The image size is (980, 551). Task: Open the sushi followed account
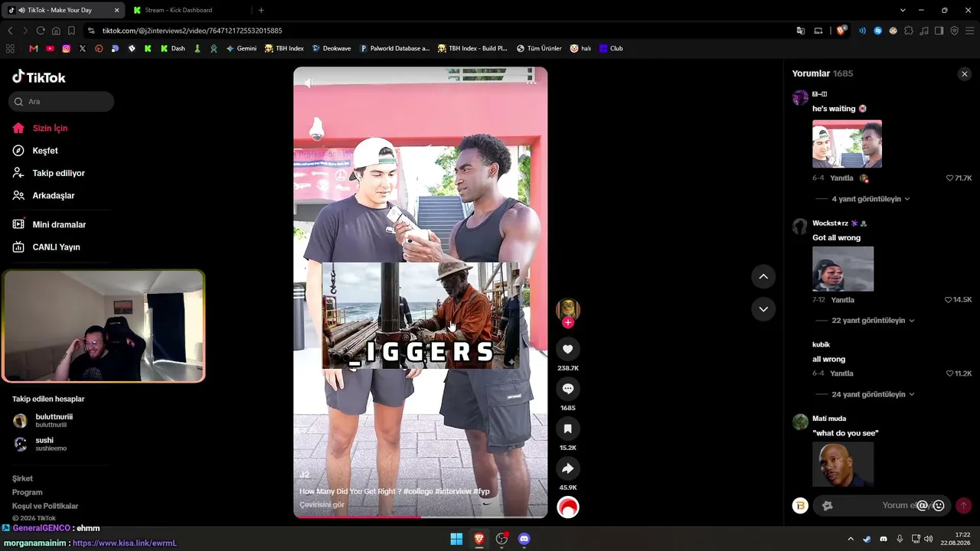(x=40, y=444)
